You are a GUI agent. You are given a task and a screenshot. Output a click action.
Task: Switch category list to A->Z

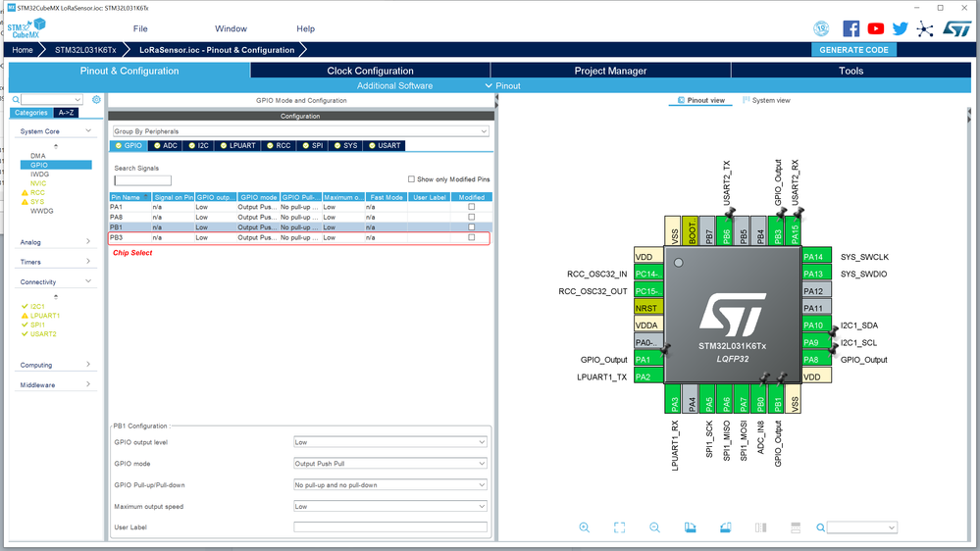[66, 113]
